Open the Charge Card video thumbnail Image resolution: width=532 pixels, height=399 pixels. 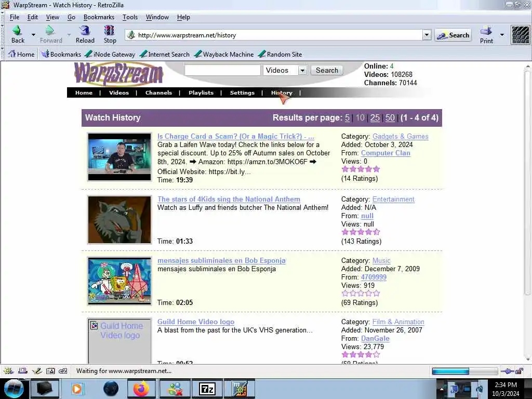click(x=119, y=157)
